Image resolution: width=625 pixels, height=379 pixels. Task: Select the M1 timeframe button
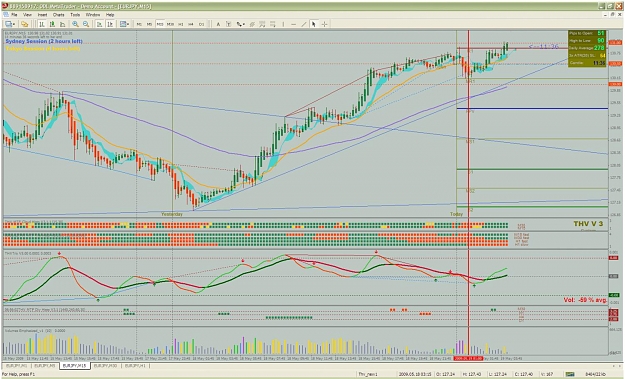coord(139,24)
